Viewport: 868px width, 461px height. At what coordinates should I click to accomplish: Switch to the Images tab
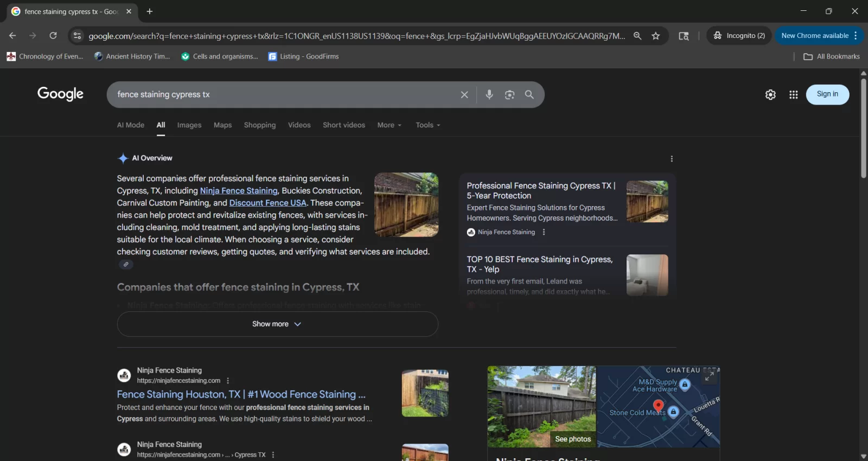[x=189, y=125]
